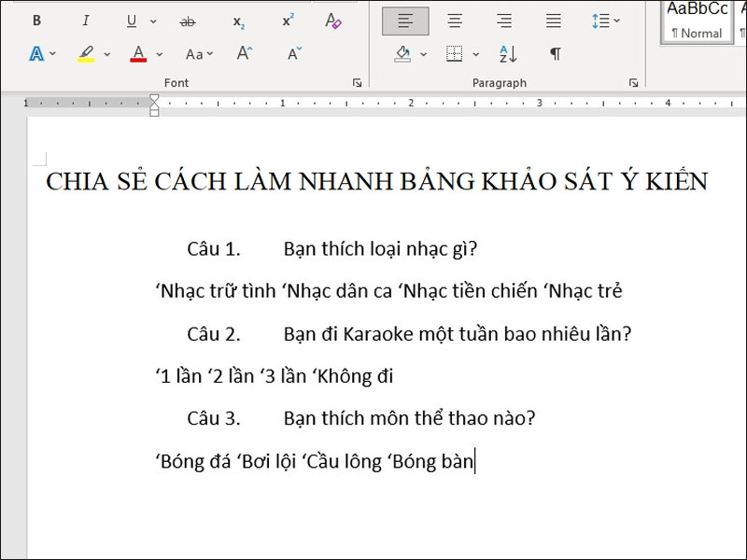The image size is (747, 560).
Task: Justify the paragraph text
Action: click(x=553, y=21)
